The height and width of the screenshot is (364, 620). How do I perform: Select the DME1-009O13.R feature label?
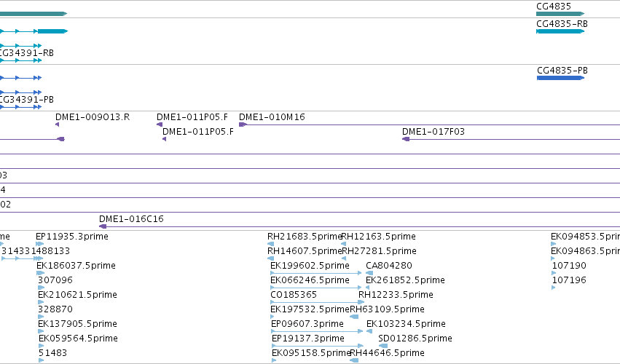tap(93, 117)
